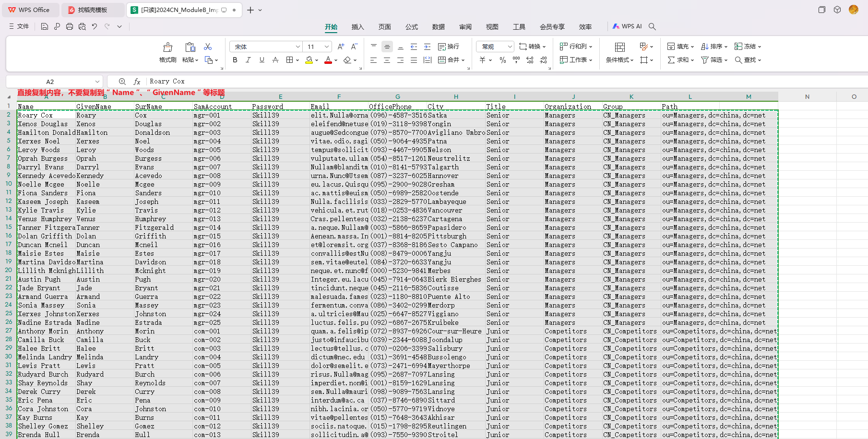
Task: Switch to the 插入 ribbon tab
Action: [x=358, y=27]
